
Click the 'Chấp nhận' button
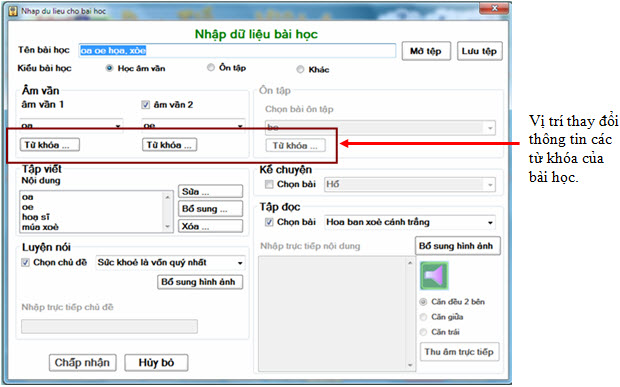[82, 362]
